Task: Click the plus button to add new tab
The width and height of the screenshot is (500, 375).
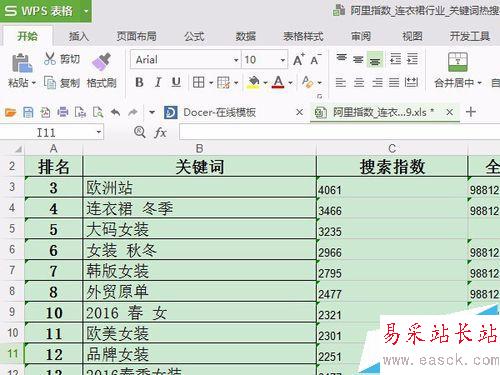Action: [471, 112]
